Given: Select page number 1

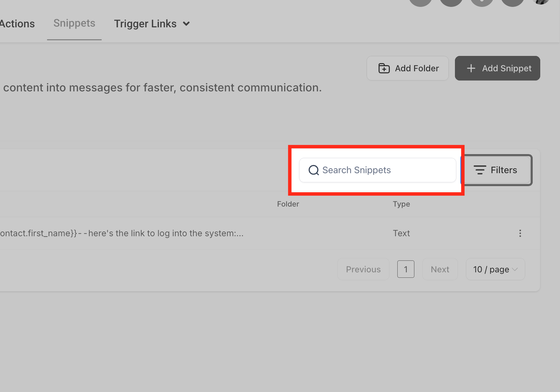Looking at the screenshot, I should tap(406, 269).
